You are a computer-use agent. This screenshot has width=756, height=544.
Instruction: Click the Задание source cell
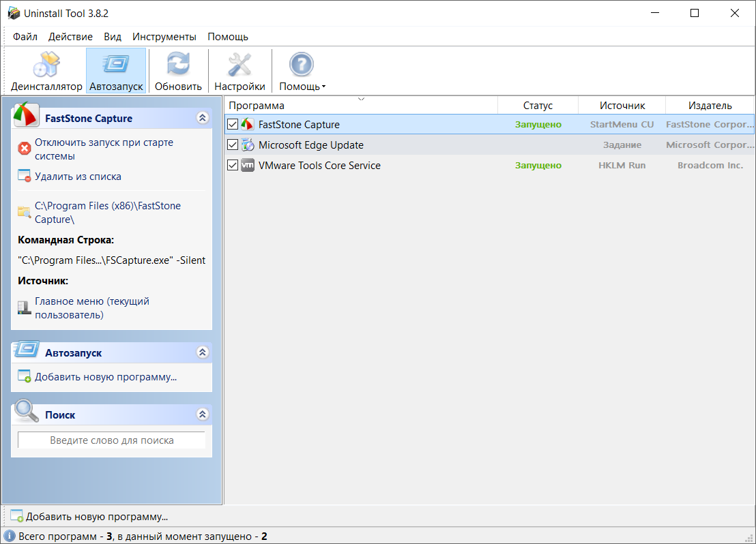[x=622, y=145]
